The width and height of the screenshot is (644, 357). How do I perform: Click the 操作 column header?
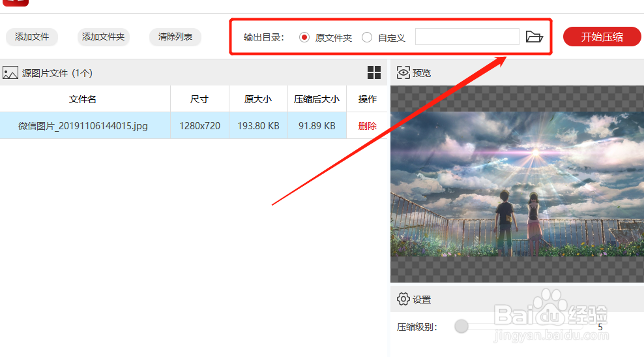tap(367, 99)
